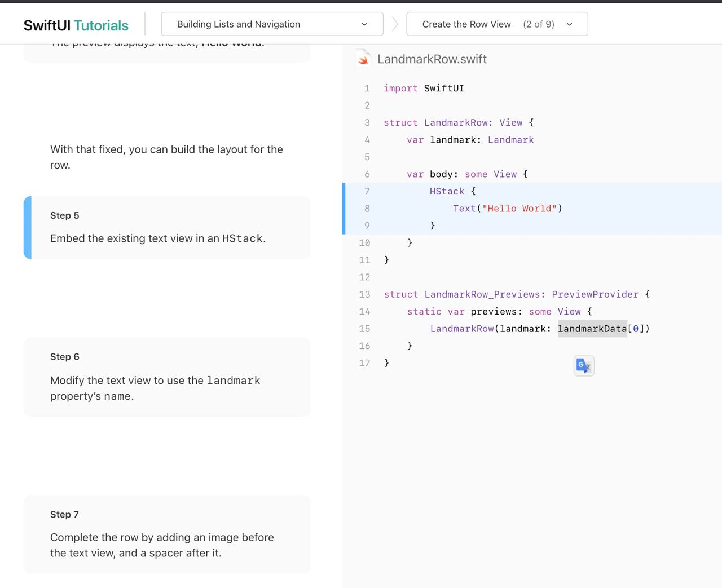Open the Building Lists and Navigation dropdown
Viewport: 722px width, 588px height.
[272, 24]
